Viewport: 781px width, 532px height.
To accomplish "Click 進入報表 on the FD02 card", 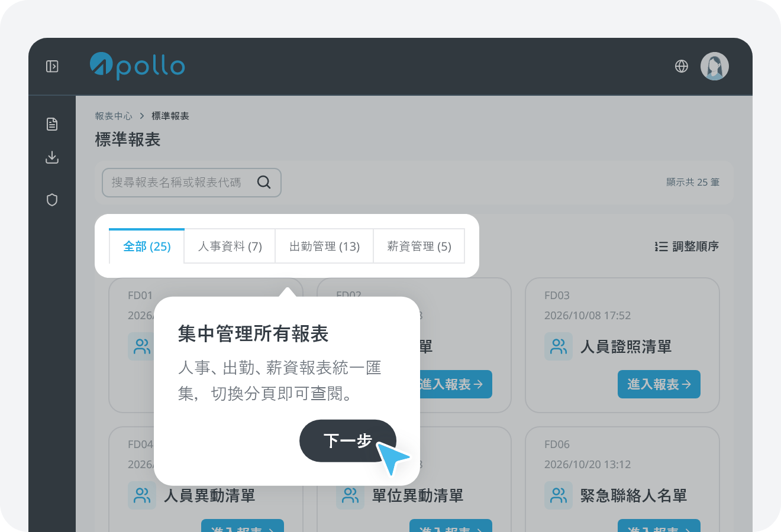I will [456, 384].
